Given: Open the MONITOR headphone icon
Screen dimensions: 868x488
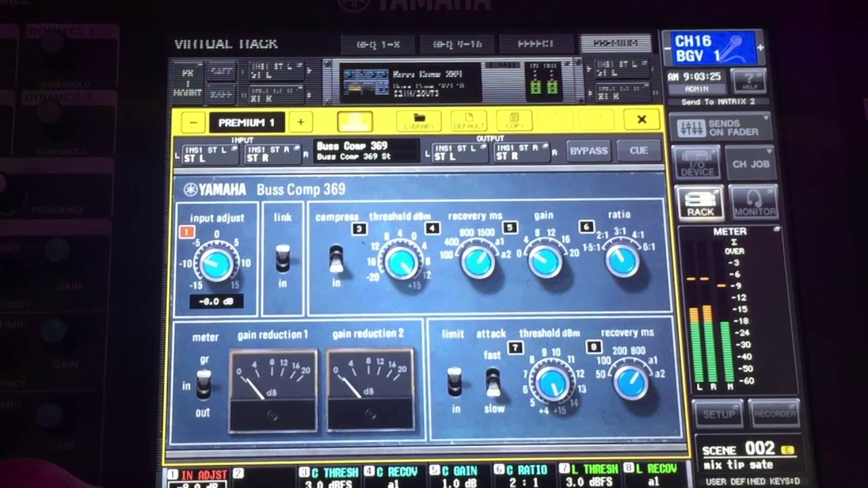Looking at the screenshot, I should 754,203.
